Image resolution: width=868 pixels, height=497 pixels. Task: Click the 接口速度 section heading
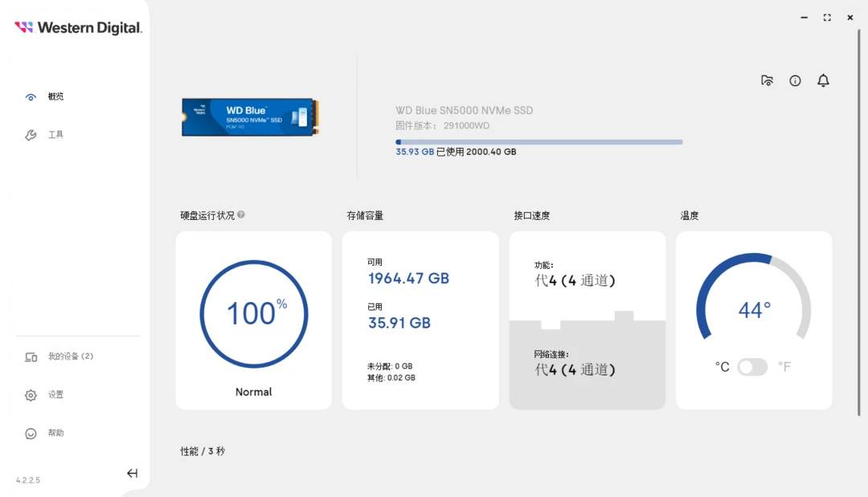[531, 216]
